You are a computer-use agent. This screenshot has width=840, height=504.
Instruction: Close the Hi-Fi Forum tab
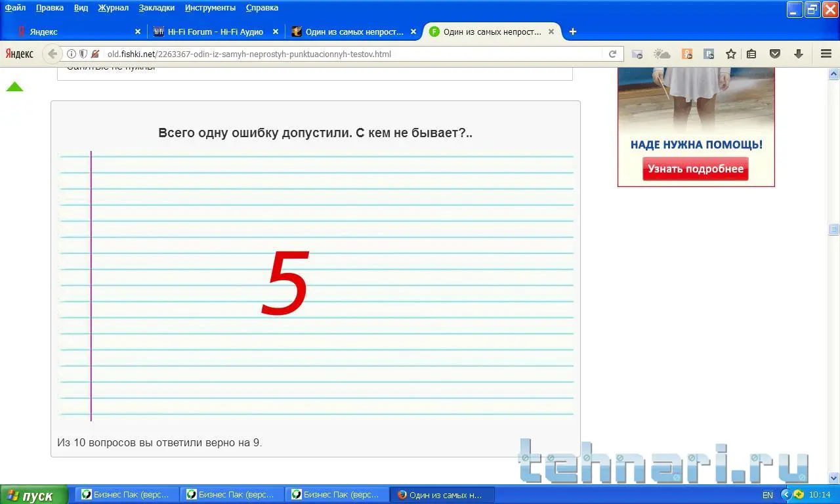click(x=276, y=31)
